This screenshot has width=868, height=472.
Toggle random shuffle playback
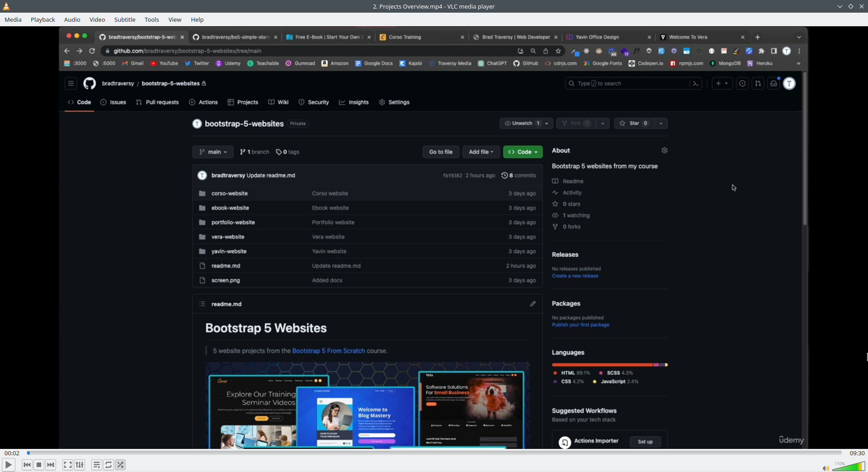click(120, 465)
